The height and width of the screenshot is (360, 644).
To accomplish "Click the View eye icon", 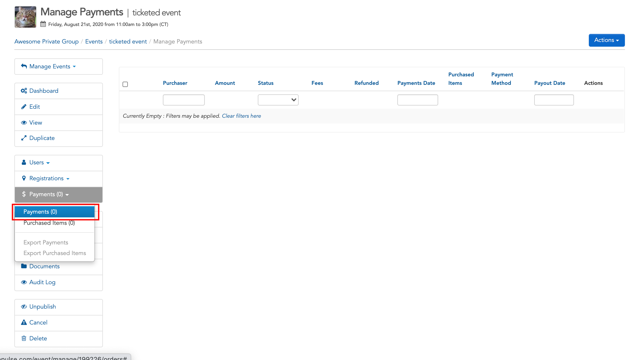I will tap(24, 122).
